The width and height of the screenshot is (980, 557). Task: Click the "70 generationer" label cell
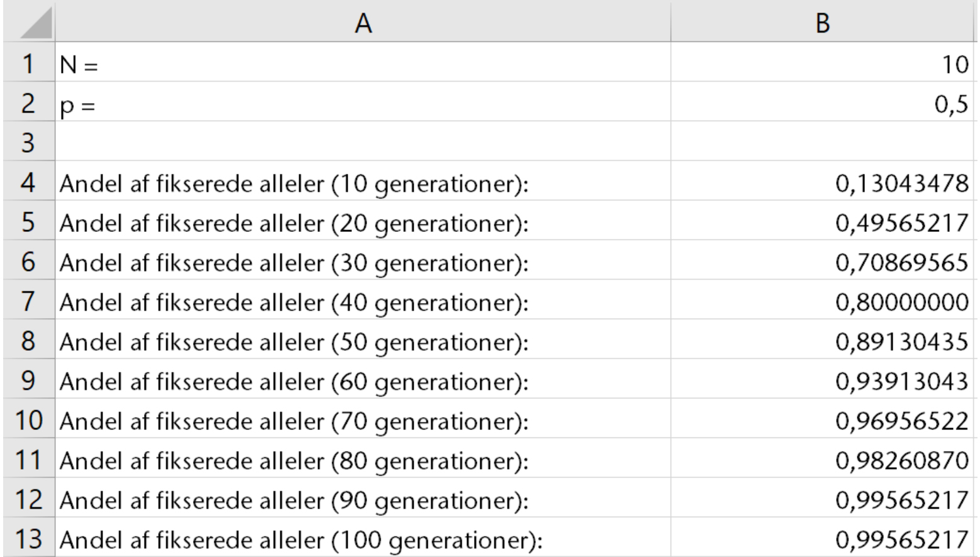[x=363, y=421]
